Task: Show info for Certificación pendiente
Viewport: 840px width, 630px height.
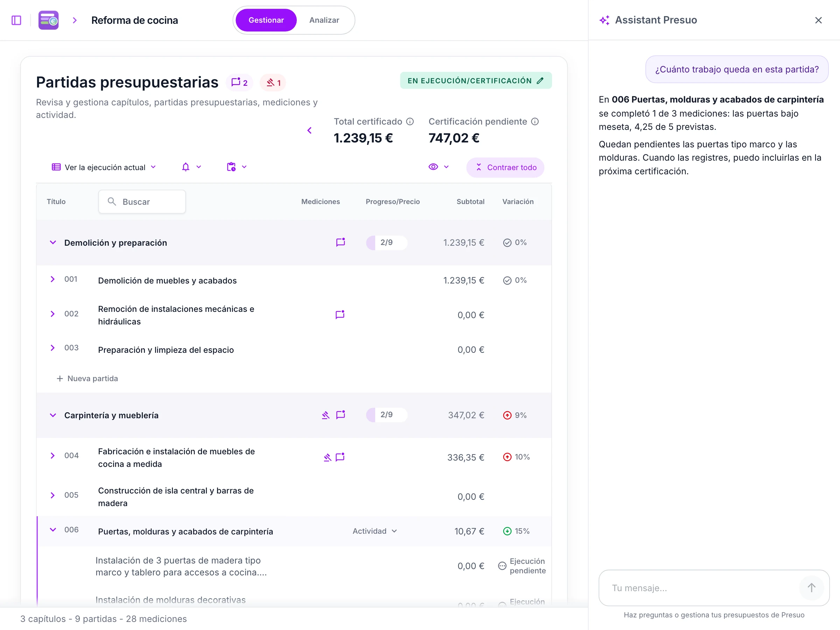Action: coord(535,121)
